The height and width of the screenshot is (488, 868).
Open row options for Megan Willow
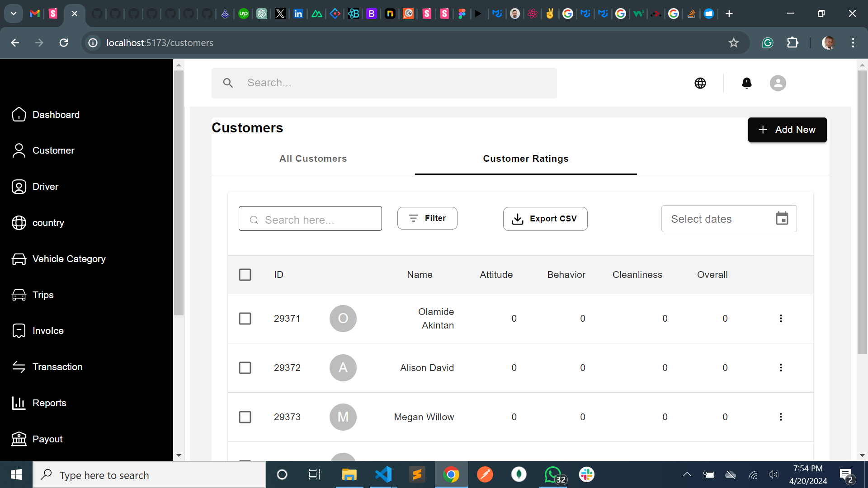pyautogui.click(x=781, y=417)
